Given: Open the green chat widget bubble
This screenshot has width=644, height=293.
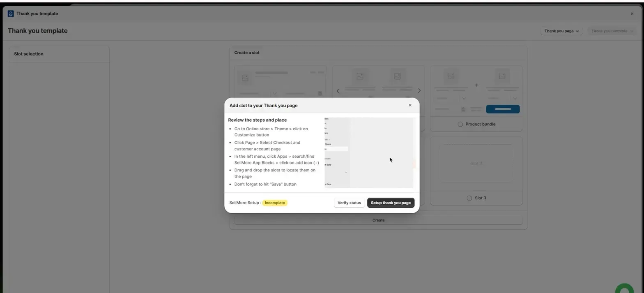Looking at the screenshot, I should coord(625,288).
